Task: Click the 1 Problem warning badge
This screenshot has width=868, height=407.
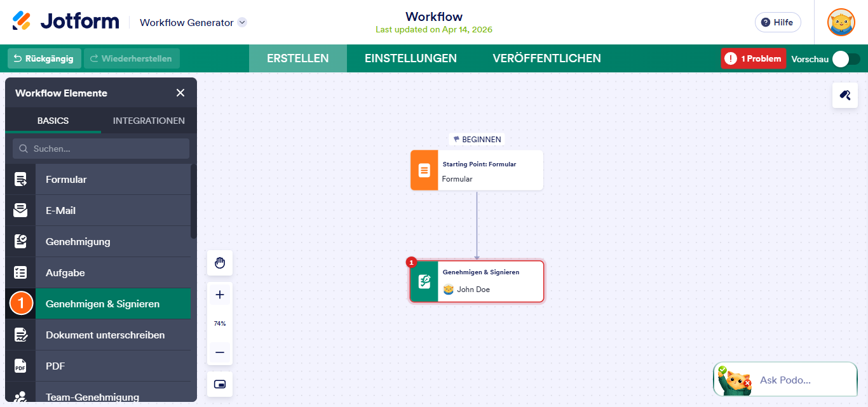Action: [x=753, y=58]
